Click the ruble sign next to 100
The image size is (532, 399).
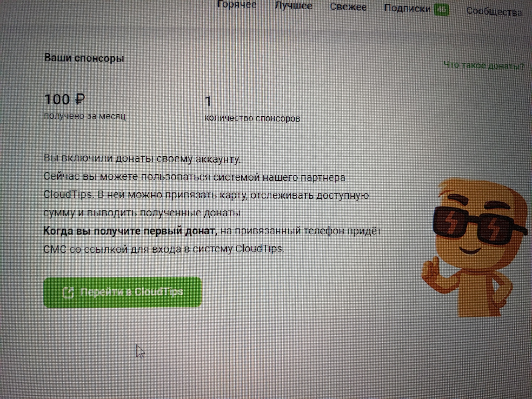(x=80, y=99)
